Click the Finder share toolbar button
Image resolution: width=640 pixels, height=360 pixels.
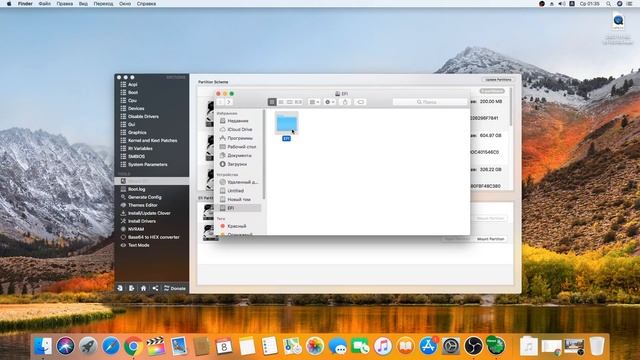(345, 102)
